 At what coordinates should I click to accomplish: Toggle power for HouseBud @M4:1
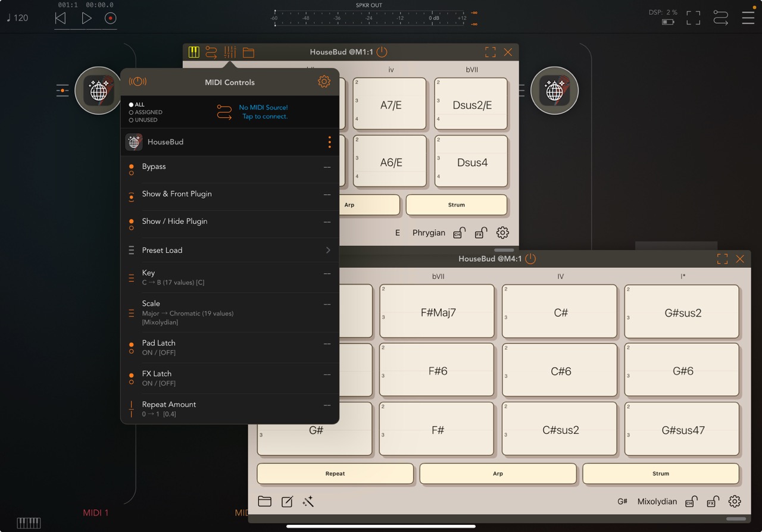click(x=530, y=259)
